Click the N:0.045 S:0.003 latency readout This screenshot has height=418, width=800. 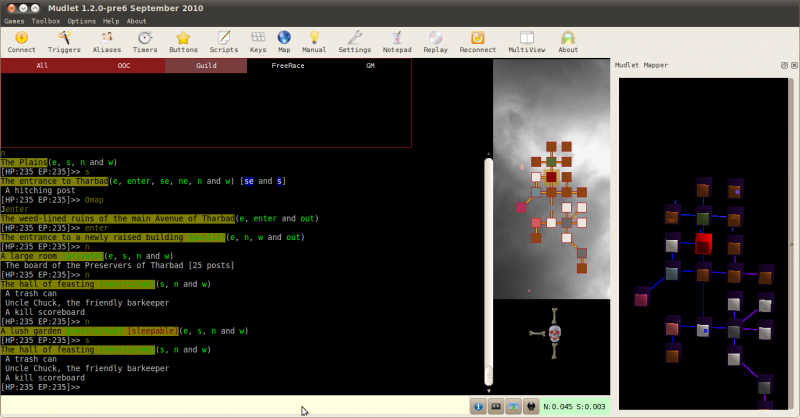574,406
